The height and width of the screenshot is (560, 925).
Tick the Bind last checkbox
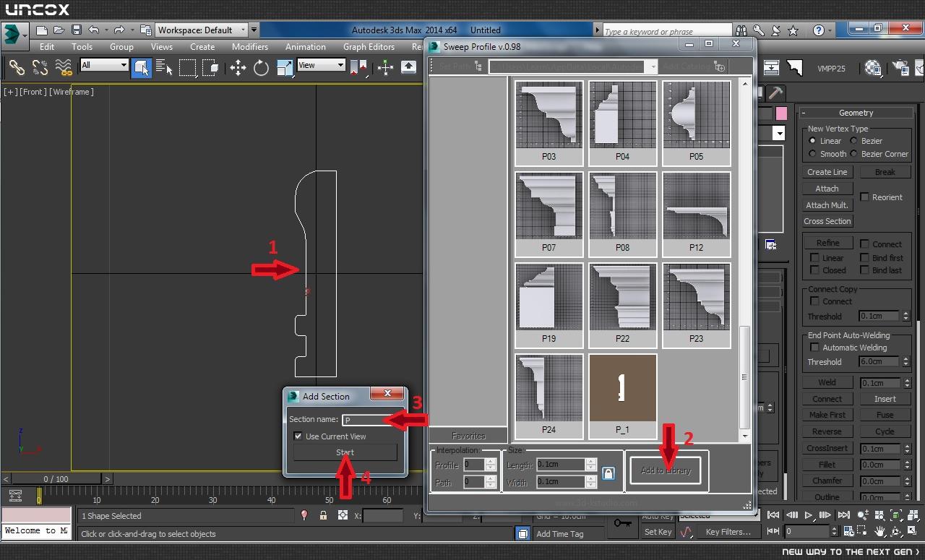click(864, 270)
